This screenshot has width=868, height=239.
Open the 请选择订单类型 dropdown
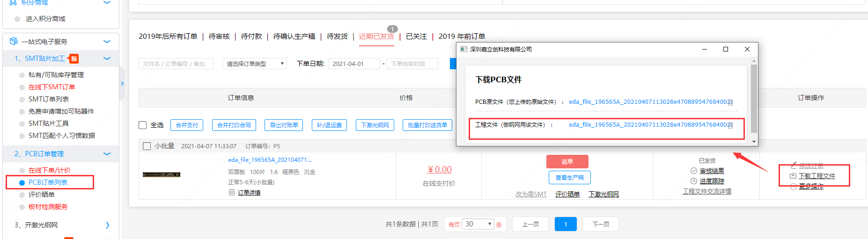coord(255,64)
